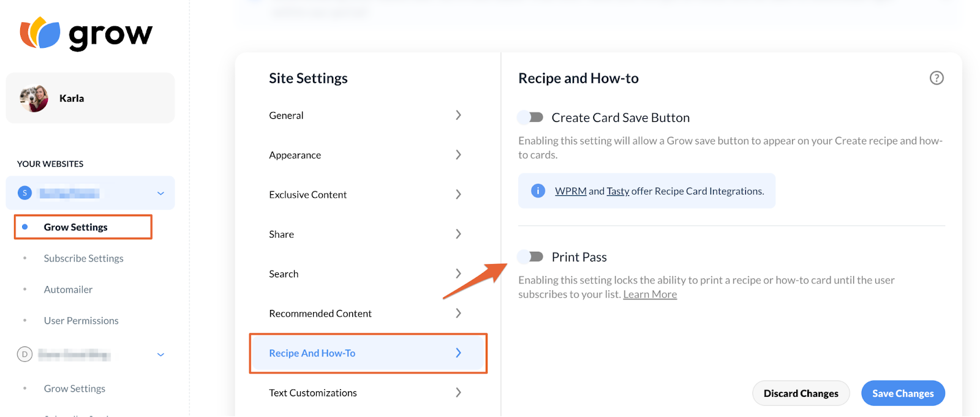Collapse the first website's dropdown chevron
This screenshot has width=980, height=417.
[160, 192]
